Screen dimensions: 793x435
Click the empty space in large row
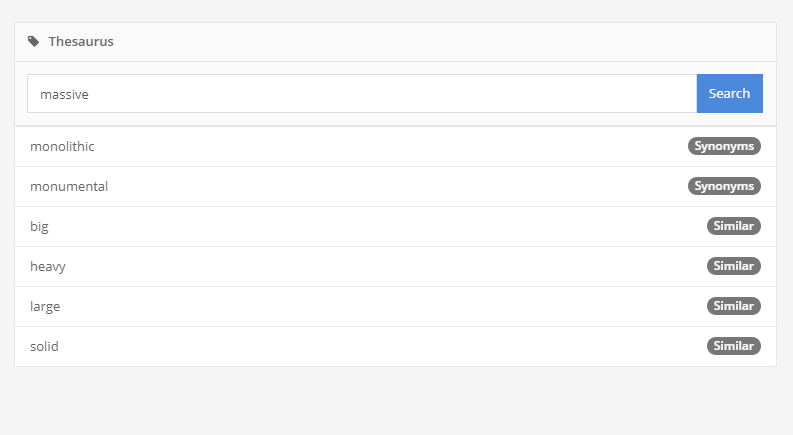(x=390, y=307)
